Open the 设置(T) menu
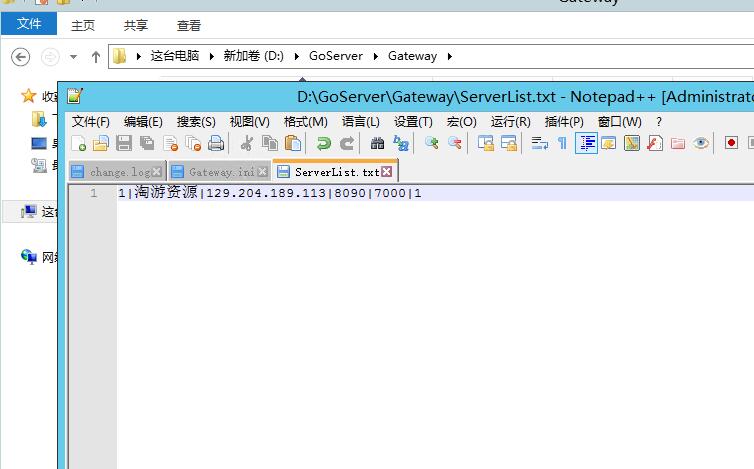Viewport: 754px width, 469px height. [x=413, y=121]
